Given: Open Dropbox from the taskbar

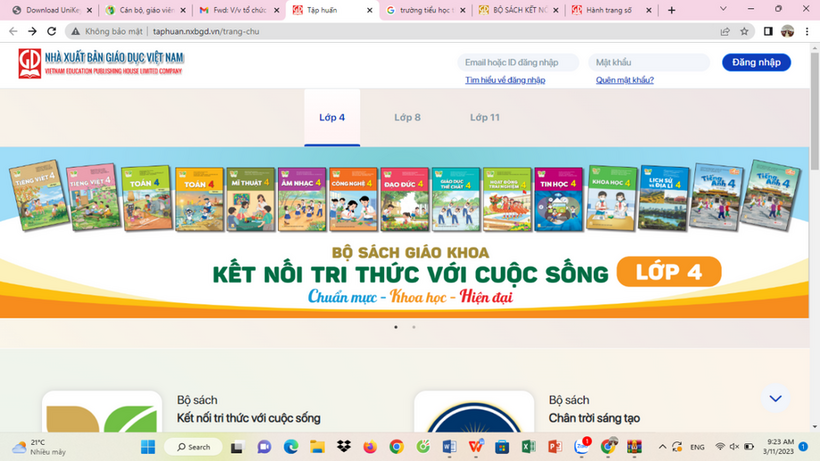Looking at the screenshot, I should click(x=344, y=447).
